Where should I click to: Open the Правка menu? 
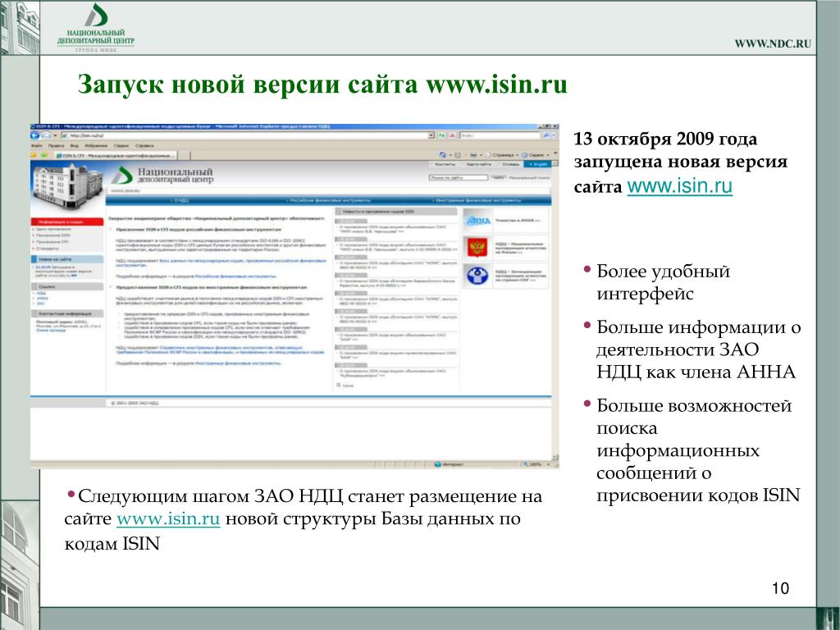coord(57,146)
